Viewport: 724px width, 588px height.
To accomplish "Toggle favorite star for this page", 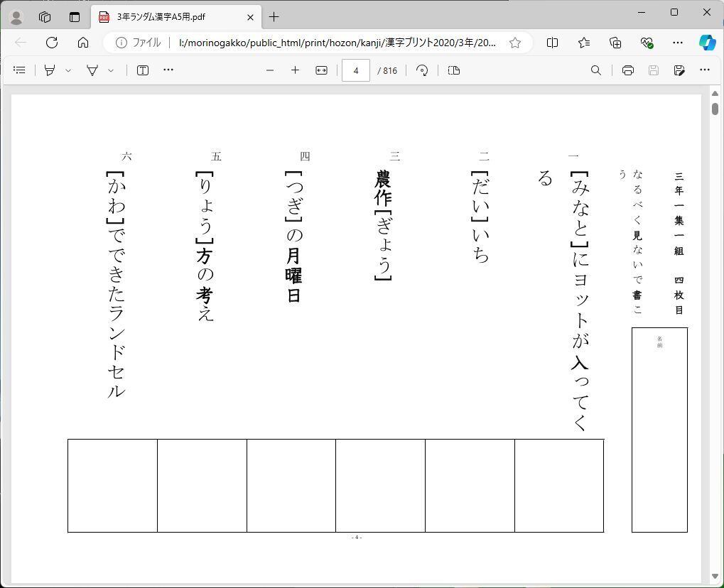I will click(x=515, y=43).
